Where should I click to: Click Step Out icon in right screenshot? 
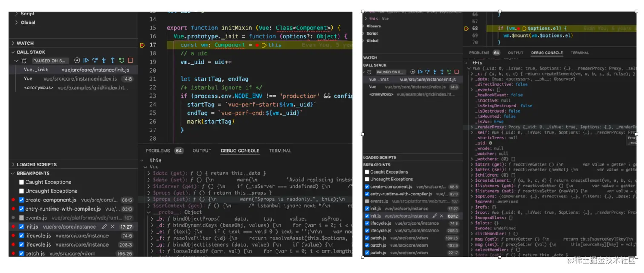(442, 72)
